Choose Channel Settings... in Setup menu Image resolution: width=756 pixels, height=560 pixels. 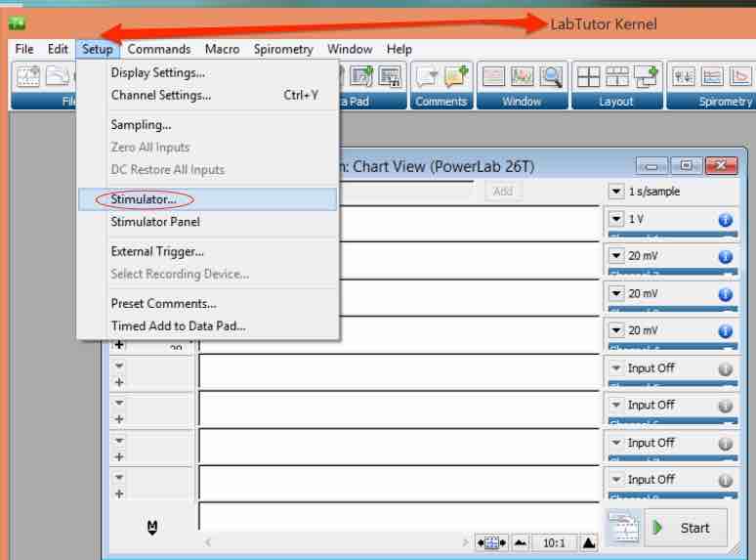tap(160, 95)
